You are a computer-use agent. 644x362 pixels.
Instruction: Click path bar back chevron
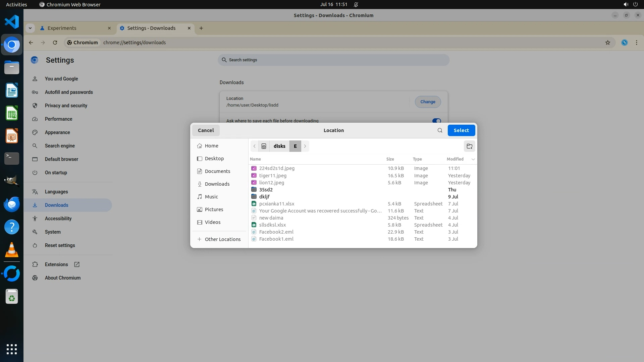[255, 146]
